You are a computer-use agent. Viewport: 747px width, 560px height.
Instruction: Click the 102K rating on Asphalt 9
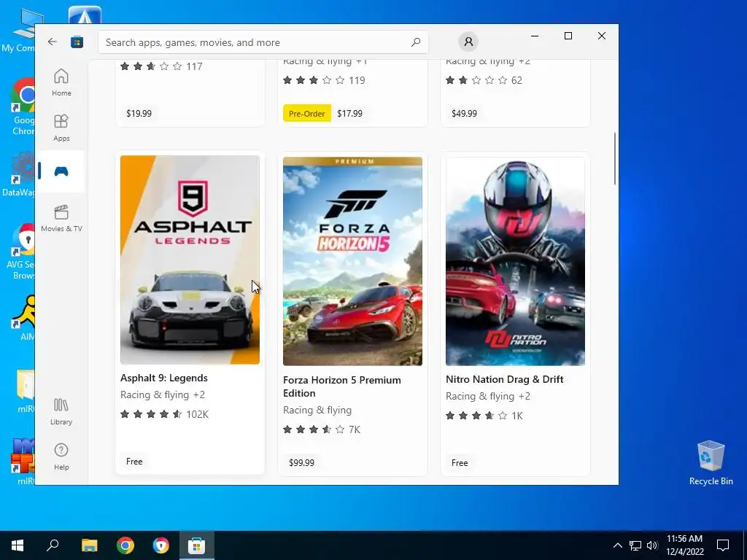click(165, 414)
